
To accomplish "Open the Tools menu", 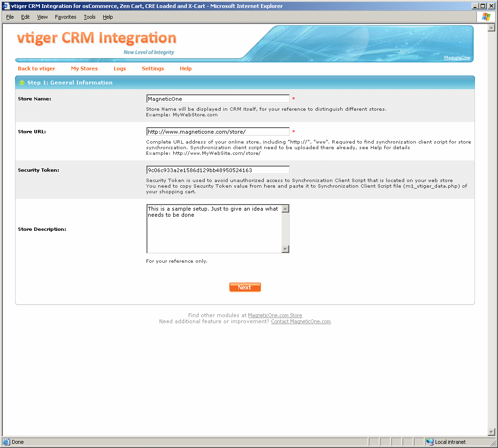I will (90, 17).
